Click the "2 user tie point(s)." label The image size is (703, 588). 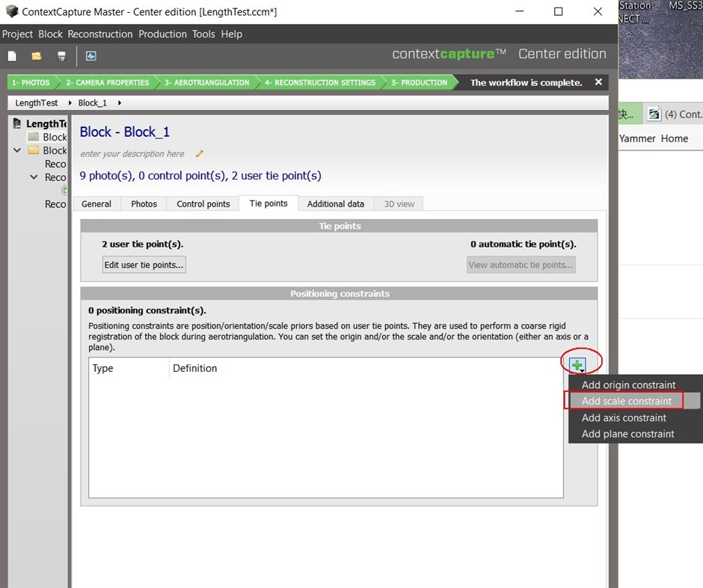coord(143,244)
